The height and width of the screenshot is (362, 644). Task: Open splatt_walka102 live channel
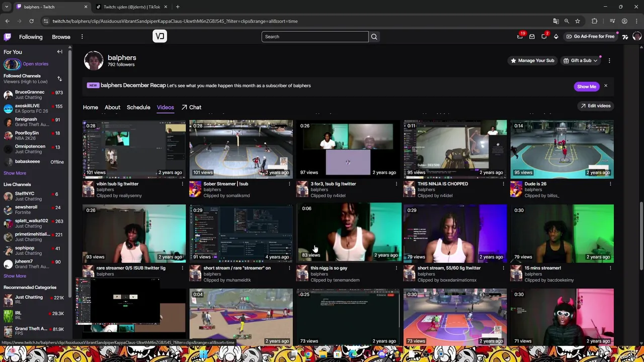(x=33, y=223)
